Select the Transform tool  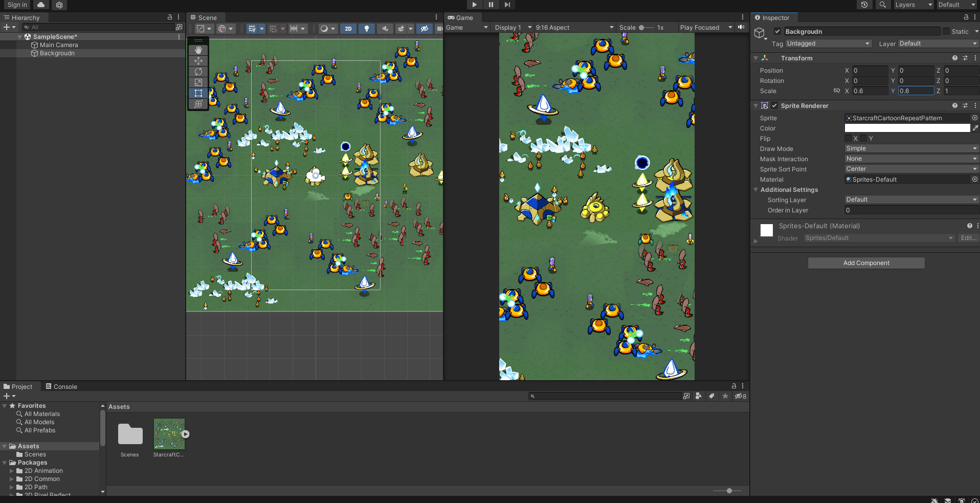(x=198, y=104)
